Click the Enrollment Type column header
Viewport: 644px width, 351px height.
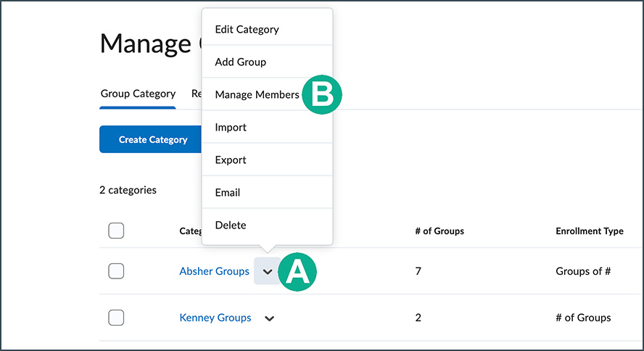click(590, 231)
